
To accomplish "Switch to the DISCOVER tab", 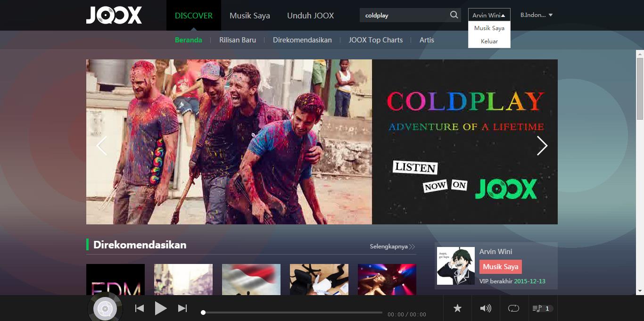I will [194, 16].
